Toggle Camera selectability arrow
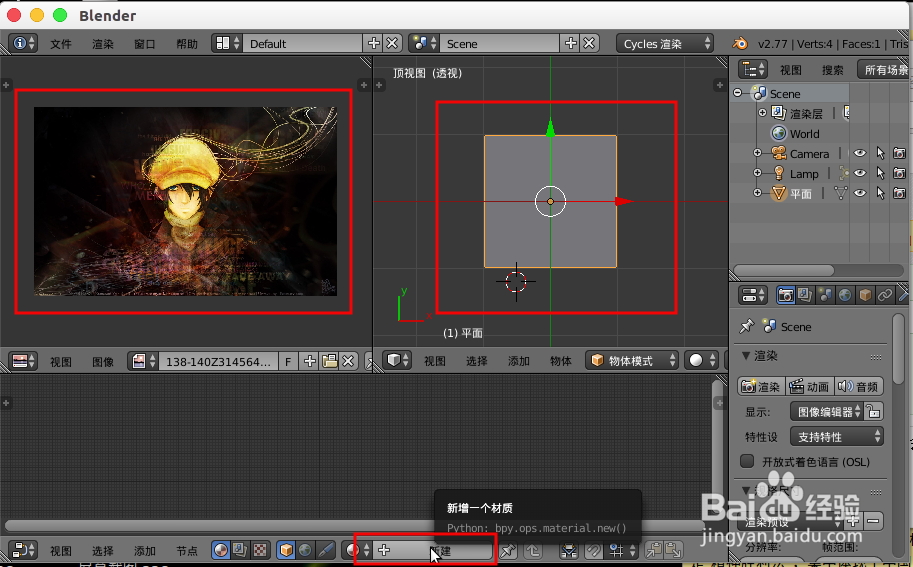 (x=880, y=153)
